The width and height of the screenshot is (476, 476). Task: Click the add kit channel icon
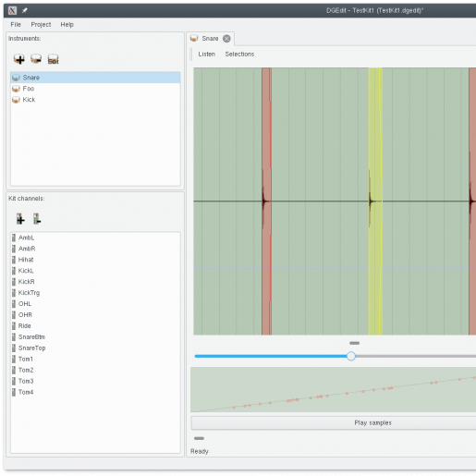coord(20,219)
